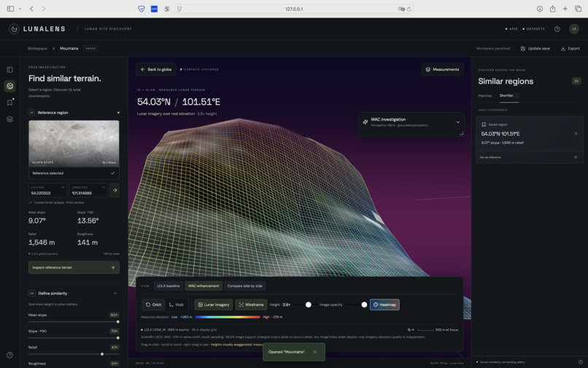The height and width of the screenshot is (368, 588).
Task: Click the Latitude input field
Action: pos(47,191)
